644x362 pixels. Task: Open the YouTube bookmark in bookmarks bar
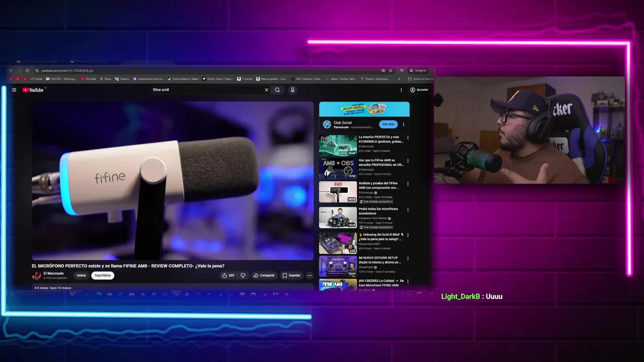[89, 79]
